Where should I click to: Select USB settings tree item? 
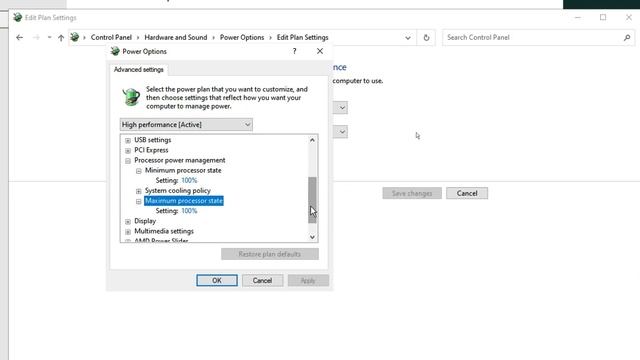pos(153,140)
